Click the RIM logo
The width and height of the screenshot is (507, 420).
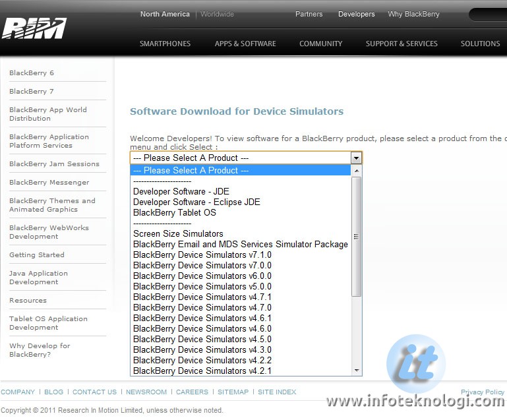tap(34, 29)
